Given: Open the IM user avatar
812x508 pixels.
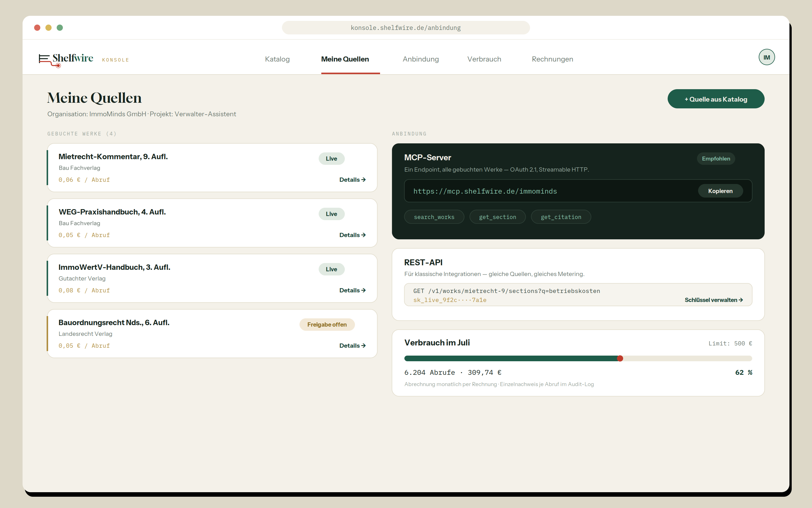Looking at the screenshot, I should click(766, 57).
